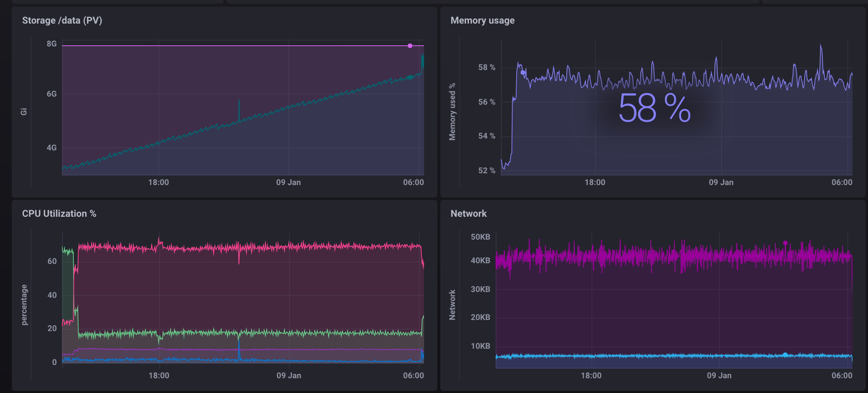Image resolution: width=868 pixels, height=393 pixels.
Task: Click the 54 % axis label in Memory usage
Action: point(487,136)
